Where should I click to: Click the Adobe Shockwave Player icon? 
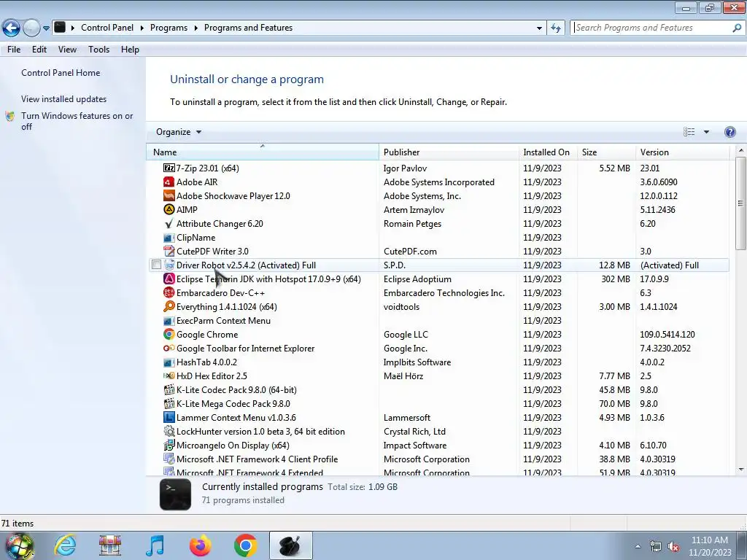pos(169,195)
